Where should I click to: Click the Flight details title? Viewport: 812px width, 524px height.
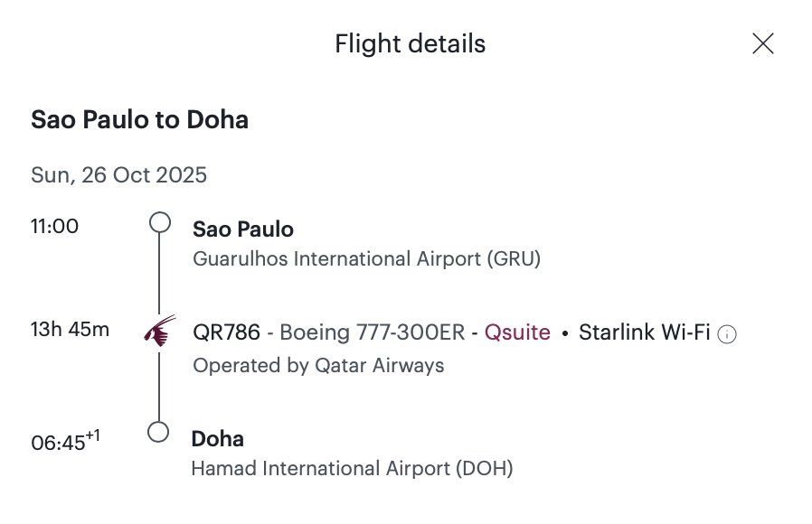click(411, 43)
